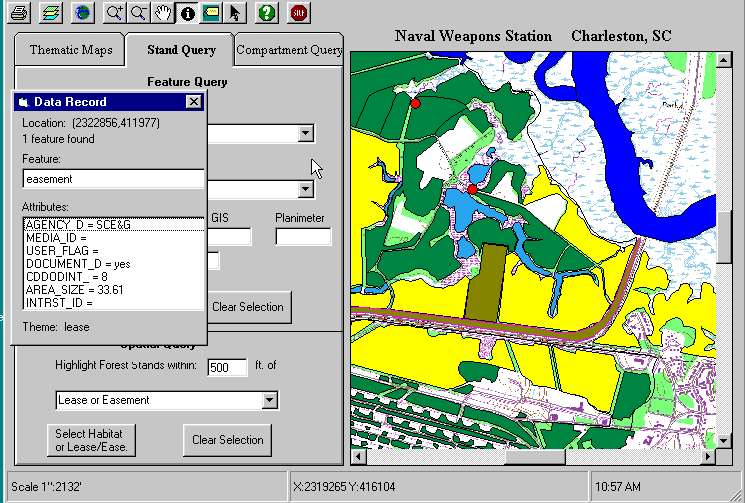745x503 pixels.
Task: Click the GIS value field
Action: 229,237
